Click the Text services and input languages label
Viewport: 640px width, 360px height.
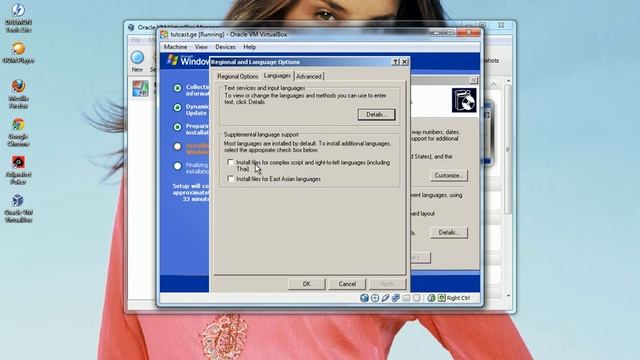(264, 88)
